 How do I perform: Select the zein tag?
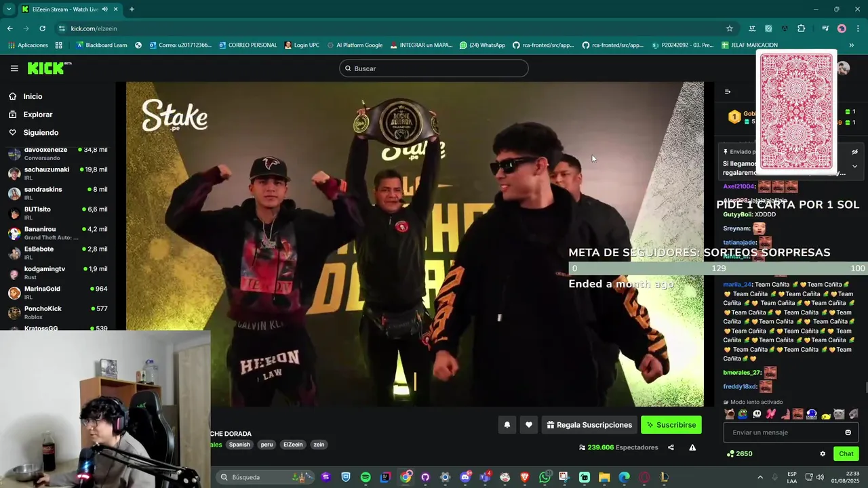(x=319, y=445)
